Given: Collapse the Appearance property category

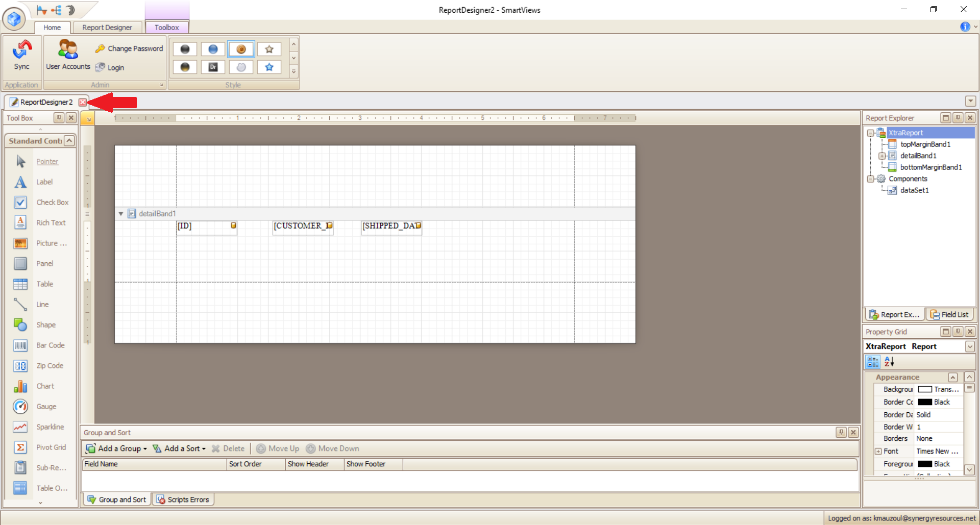Looking at the screenshot, I should 952,378.
